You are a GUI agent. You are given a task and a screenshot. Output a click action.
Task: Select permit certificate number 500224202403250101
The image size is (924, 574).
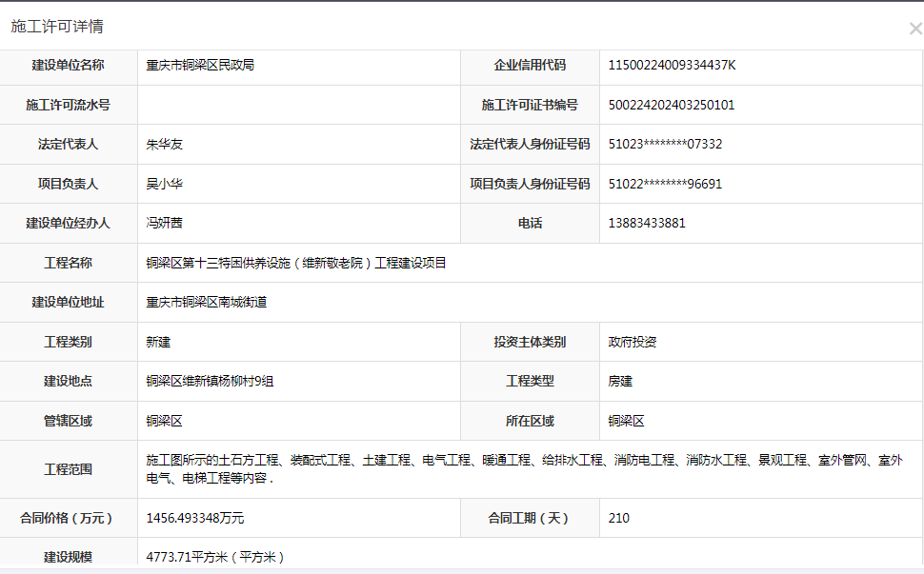[x=672, y=105]
